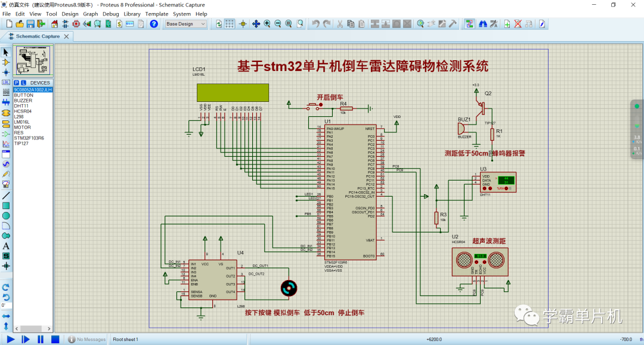Delete the current sheet icon

tap(518, 24)
